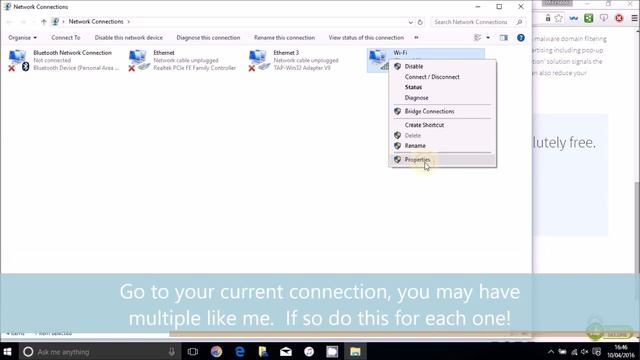
Task: Open Status from the context menu
Action: (x=413, y=87)
